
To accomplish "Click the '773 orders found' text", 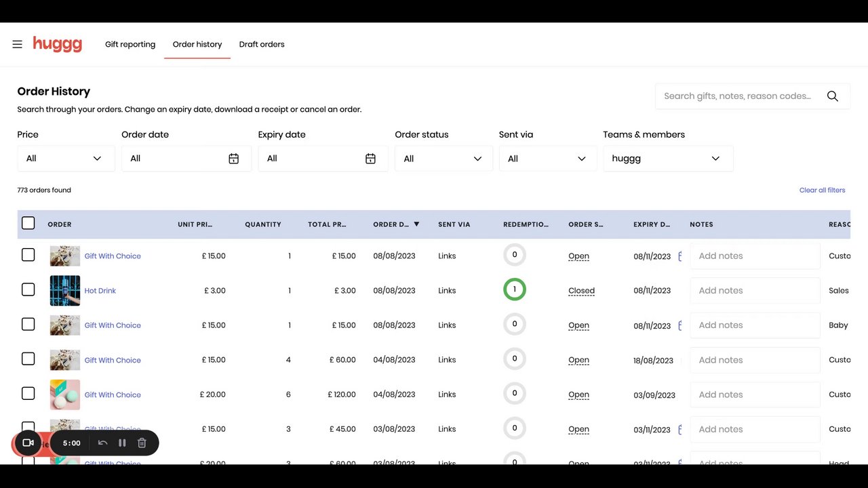I will pos(44,190).
